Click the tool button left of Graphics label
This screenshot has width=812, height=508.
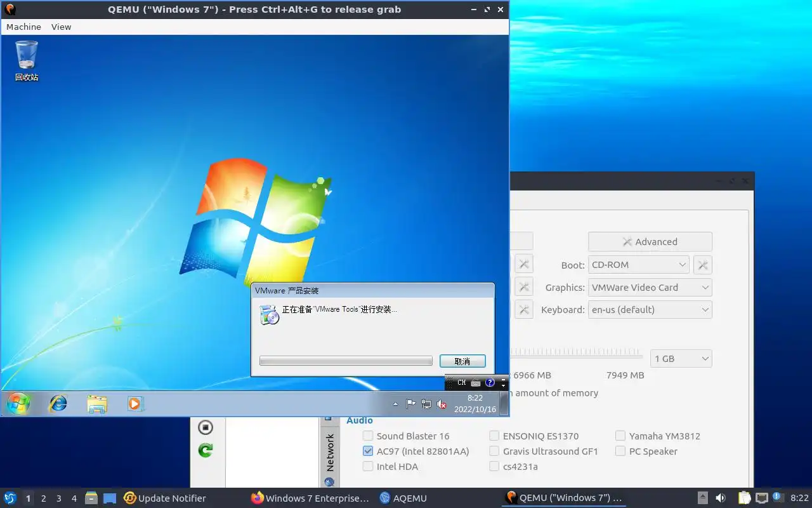[523, 288]
